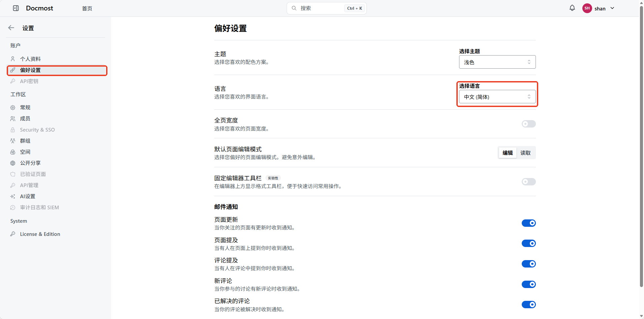Toggle off 页面提及 notification

coord(528,243)
